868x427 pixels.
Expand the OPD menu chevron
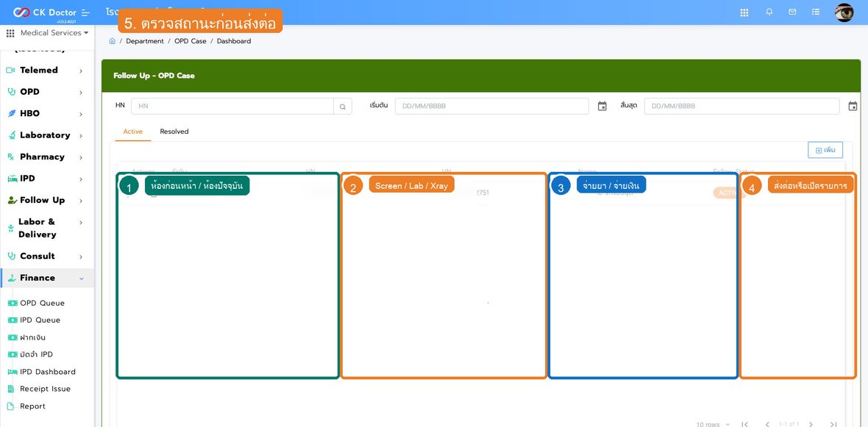(x=81, y=93)
